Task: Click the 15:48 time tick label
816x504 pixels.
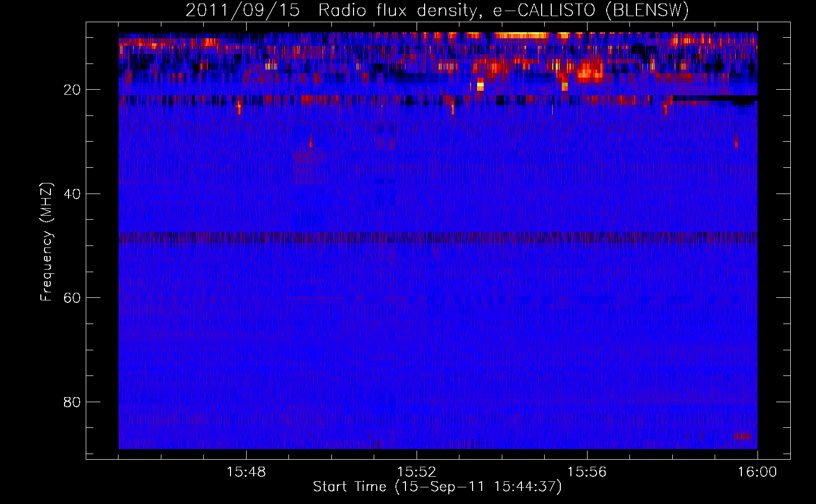Action: pos(246,472)
